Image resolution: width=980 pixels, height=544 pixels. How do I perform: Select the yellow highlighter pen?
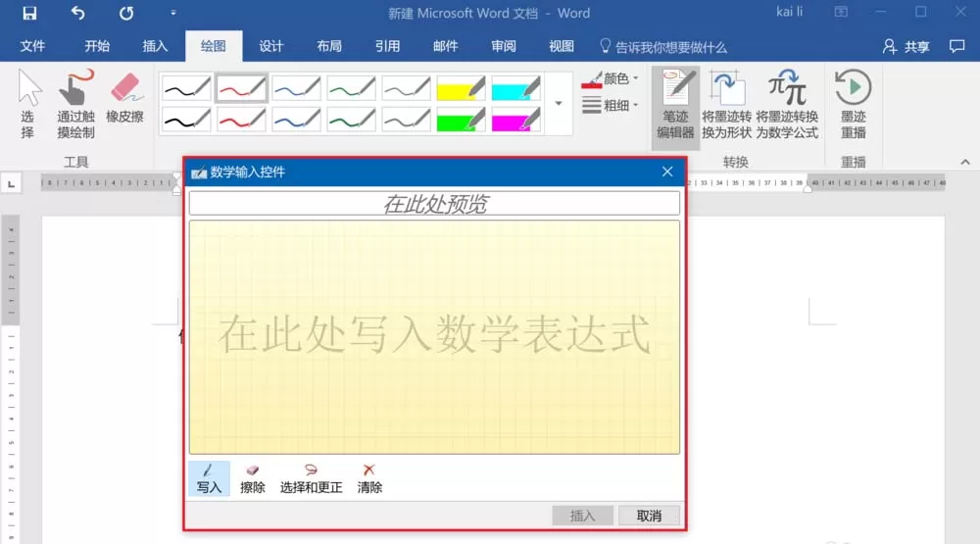point(462,89)
